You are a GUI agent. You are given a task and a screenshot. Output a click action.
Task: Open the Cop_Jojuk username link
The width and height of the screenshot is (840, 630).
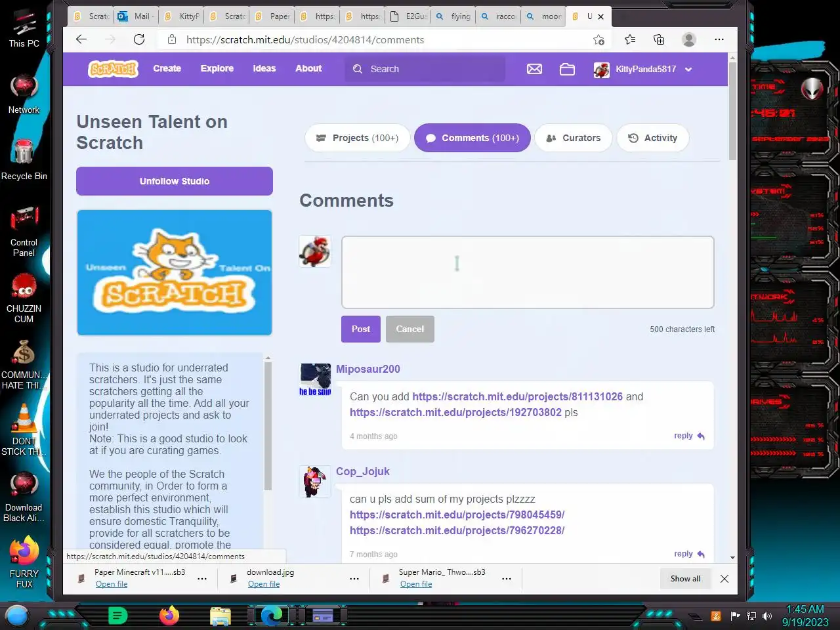363,471
